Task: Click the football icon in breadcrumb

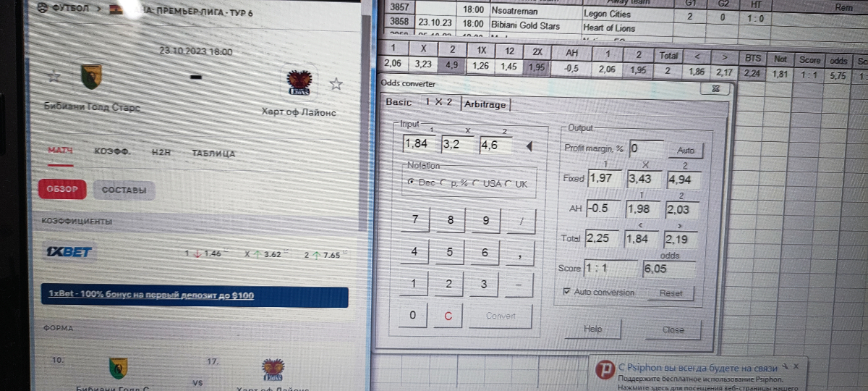Action: click(x=44, y=9)
